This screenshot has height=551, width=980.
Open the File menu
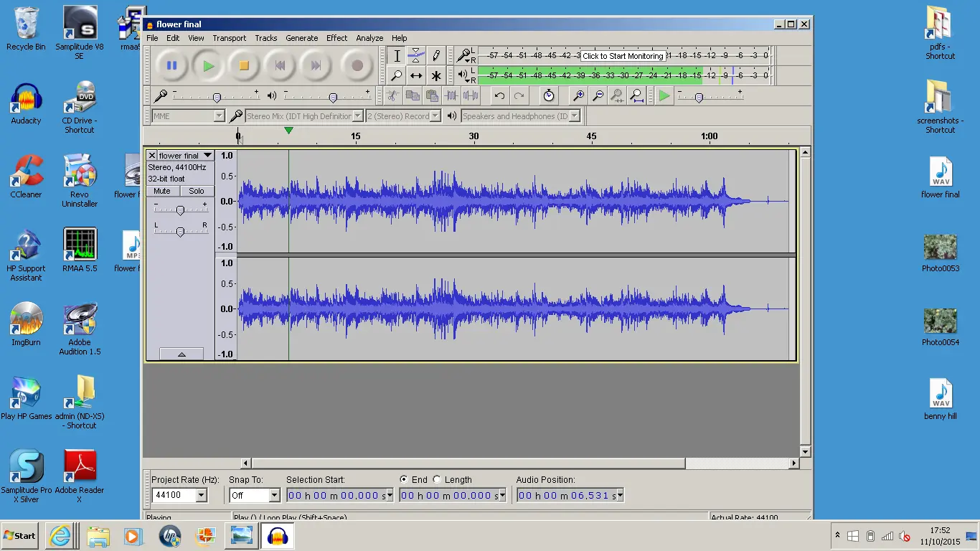coord(152,38)
